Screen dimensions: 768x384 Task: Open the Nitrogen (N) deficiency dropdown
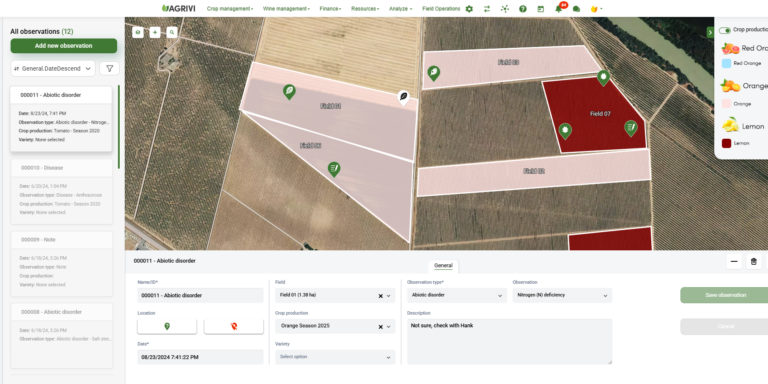[562, 295]
